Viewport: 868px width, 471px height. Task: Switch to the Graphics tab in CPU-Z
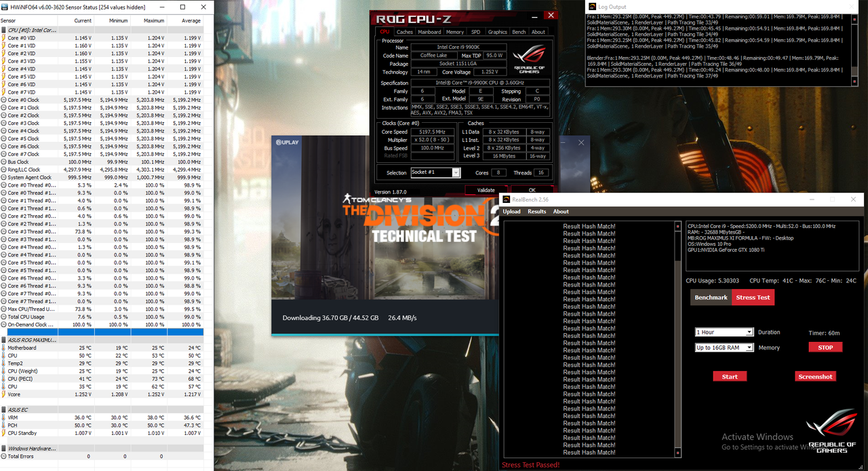click(497, 32)
